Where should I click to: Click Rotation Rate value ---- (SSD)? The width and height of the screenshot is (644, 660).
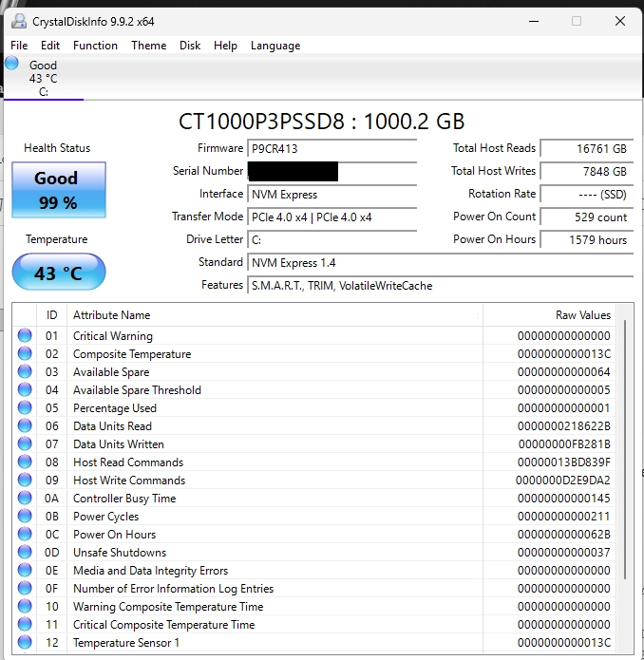click(x=587, y=194)
